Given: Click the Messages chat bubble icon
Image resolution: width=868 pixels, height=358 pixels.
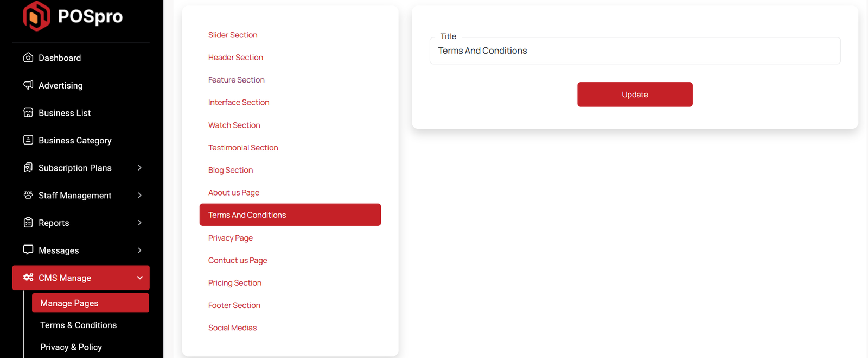Looking at the screenshot, I should tap(28, 250).
